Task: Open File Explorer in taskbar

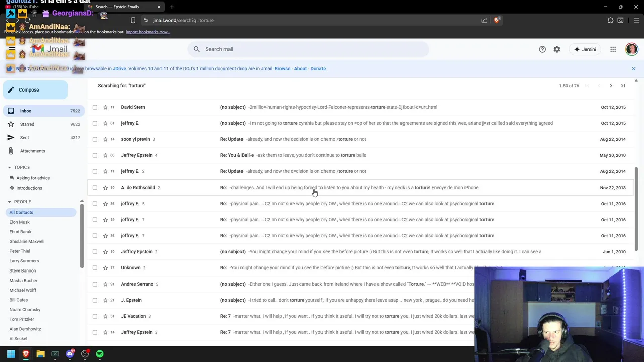Action: [40, 354]
